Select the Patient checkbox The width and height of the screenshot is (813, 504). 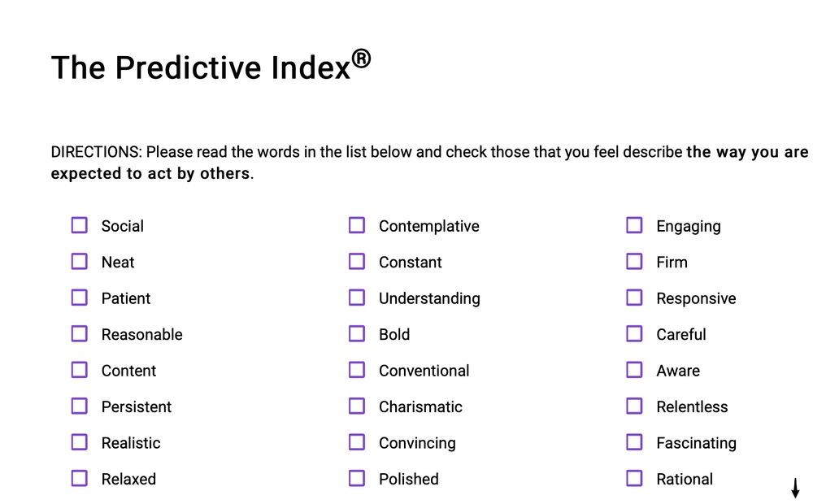tap(79, 298)
